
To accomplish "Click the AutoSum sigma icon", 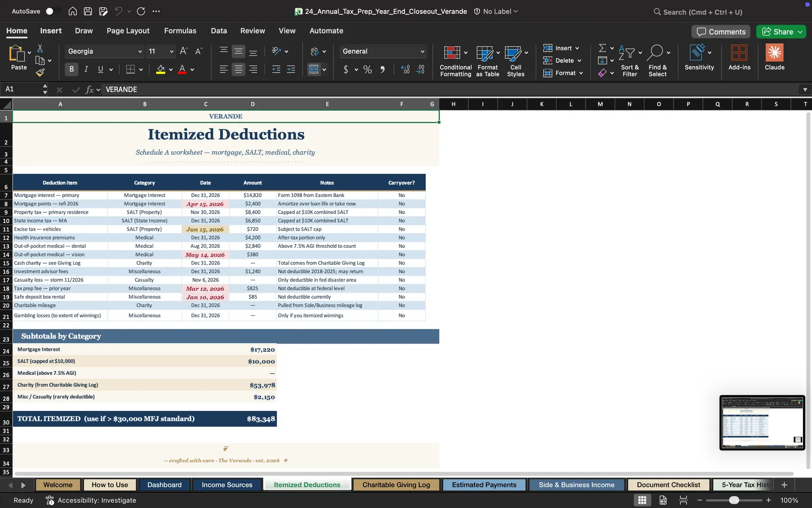I will point(602,48).
